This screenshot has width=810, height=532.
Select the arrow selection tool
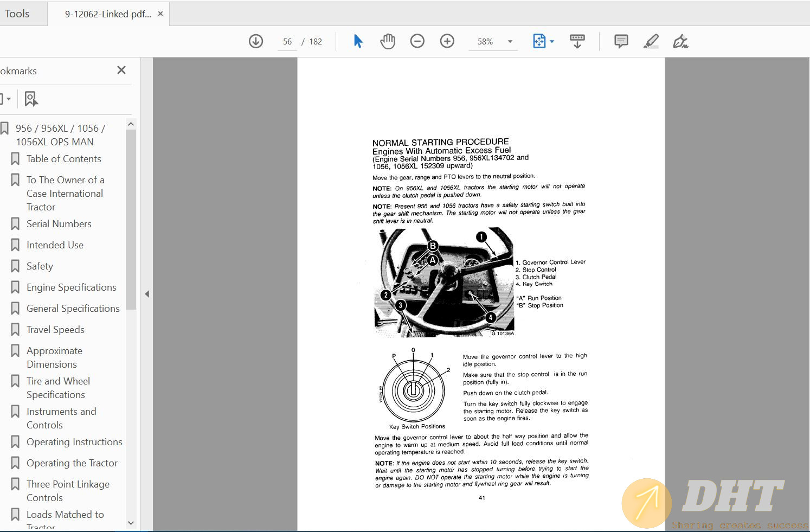coord(358,41)
